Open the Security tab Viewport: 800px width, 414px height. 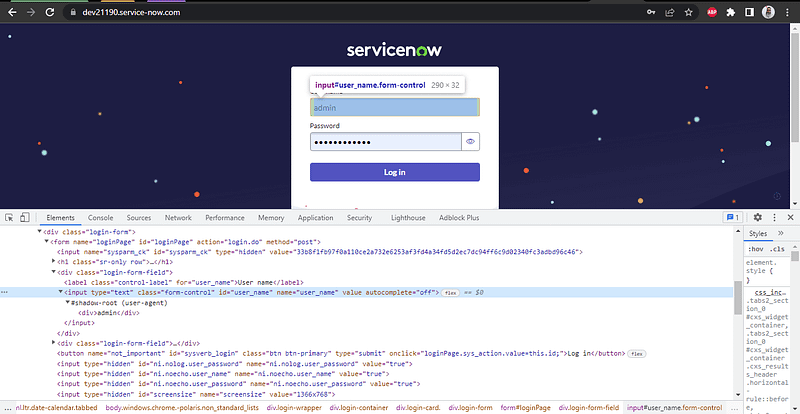(x=359, y=217)
